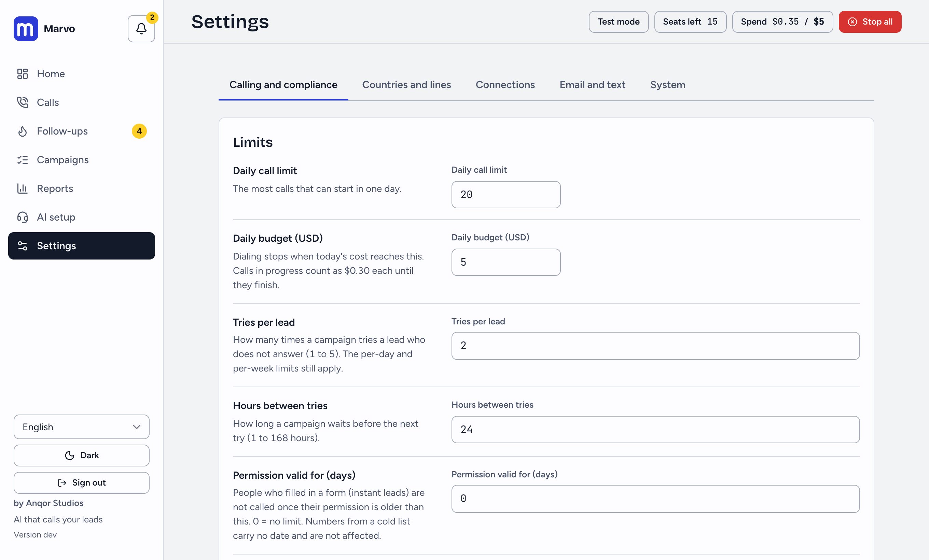Click the Seats left 15 indicator
Image resolution: width=929 pixels, height=560 pixels.
(690, 22)
